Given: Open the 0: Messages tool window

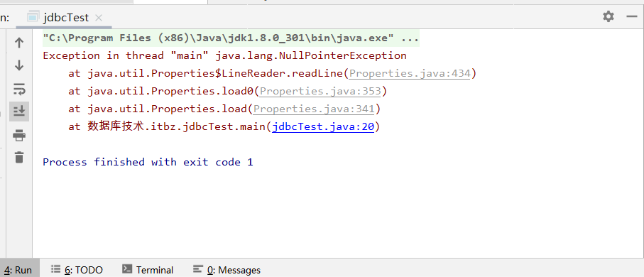Looking at the screenshot, I should tap(227, 270).
